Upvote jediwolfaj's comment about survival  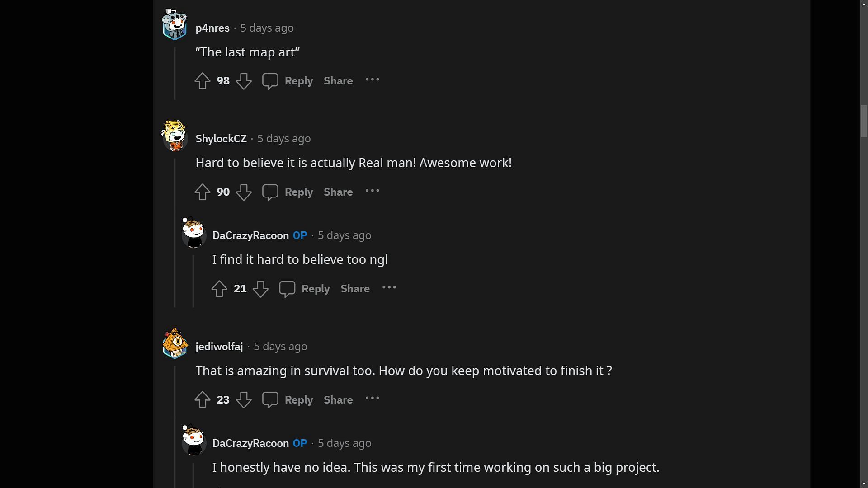202,400
